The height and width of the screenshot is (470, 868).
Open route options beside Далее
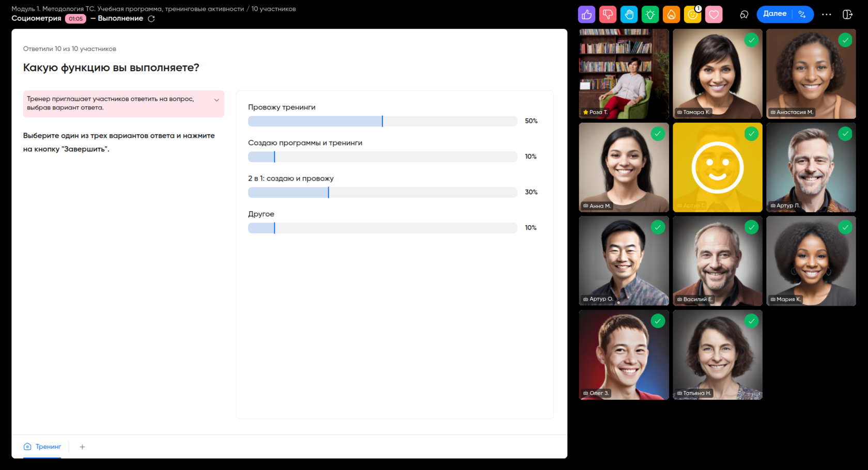(802, 14)
